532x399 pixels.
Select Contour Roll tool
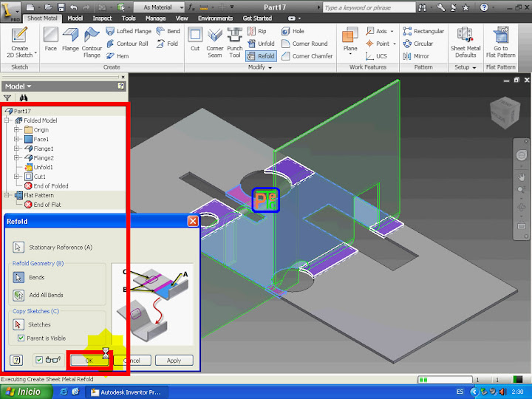(x=127, y=44)
